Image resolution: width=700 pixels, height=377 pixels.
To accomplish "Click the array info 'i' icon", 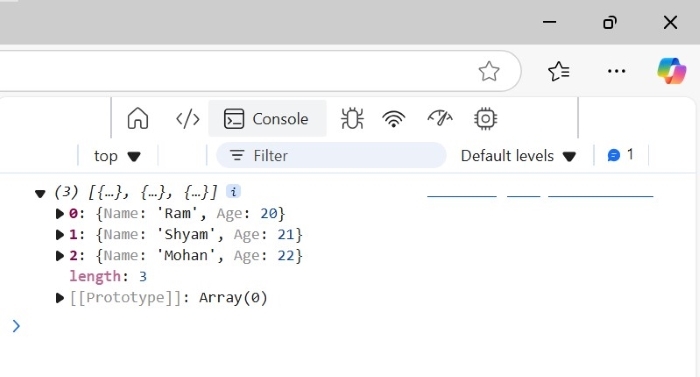I will click(x=233, y=192).
